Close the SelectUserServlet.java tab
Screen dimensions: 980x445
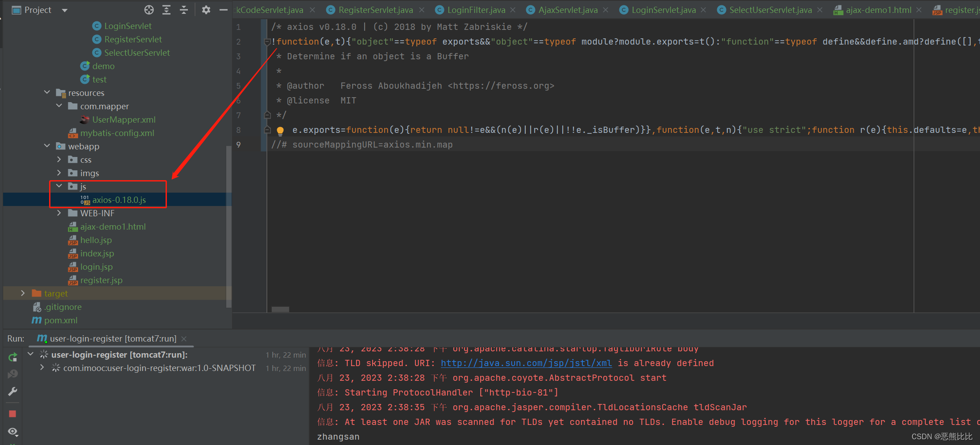pos(820,10)
